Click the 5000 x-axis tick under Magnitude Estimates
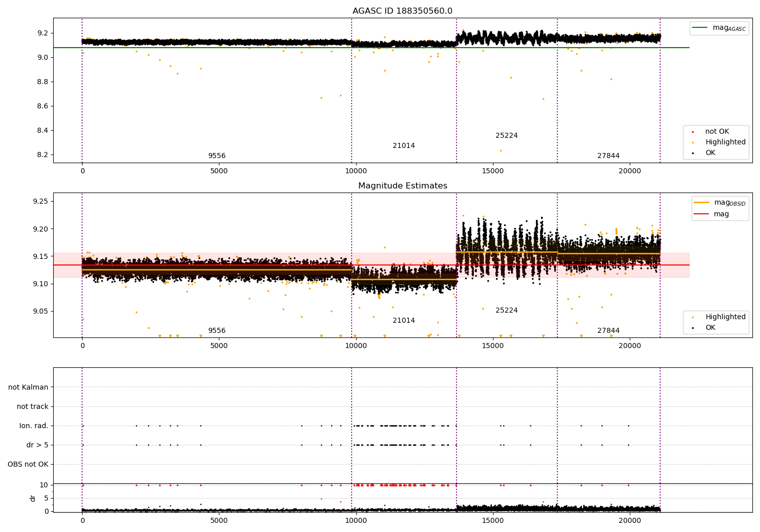The width and height of the screenshot is (760, 532). (219, 346)
